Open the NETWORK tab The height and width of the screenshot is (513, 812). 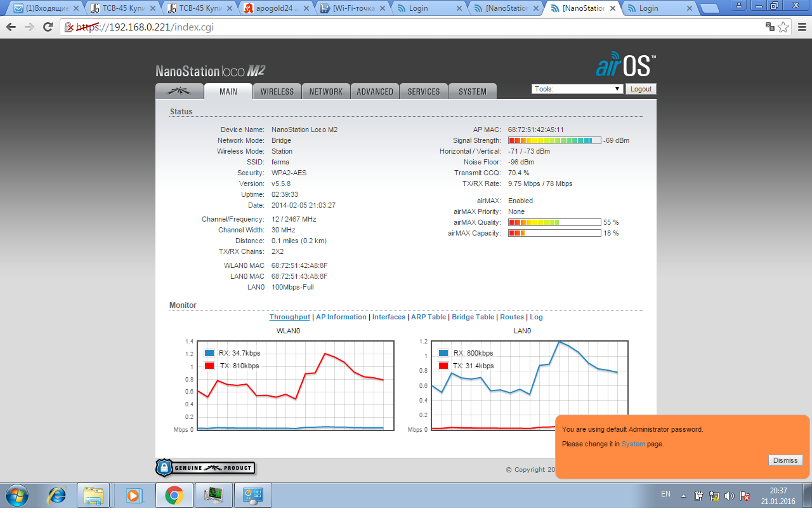pyautogui.click(x=326, y=91)
